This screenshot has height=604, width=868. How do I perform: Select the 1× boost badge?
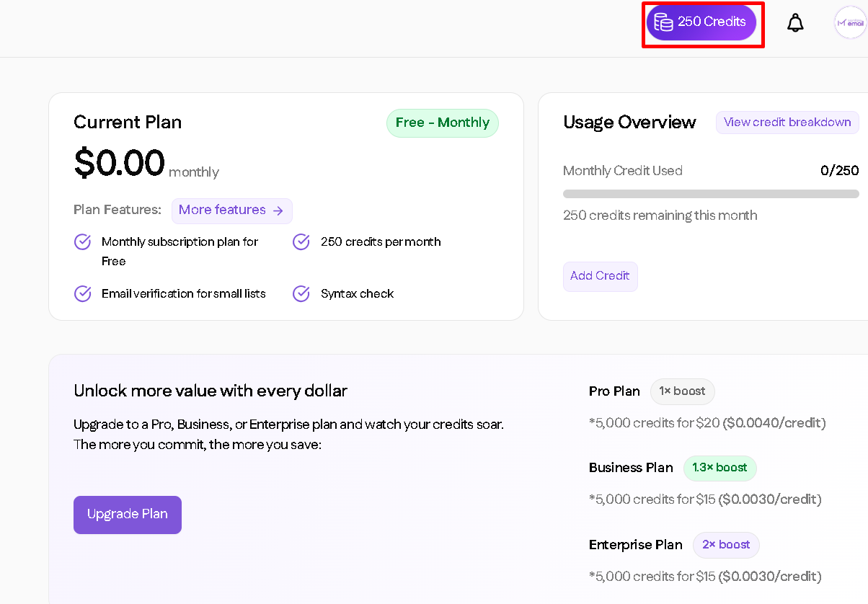[x=682, y=391]
